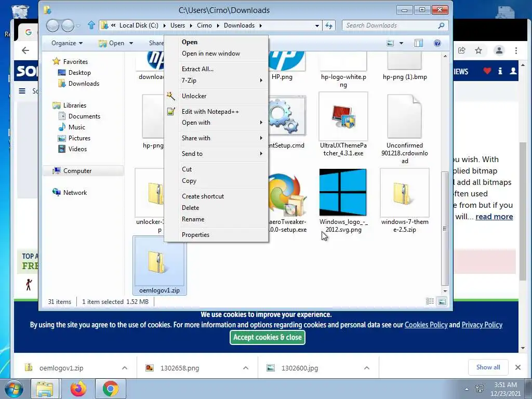Expand the Open with submenu
Image resolution: width=532 pixels, height=399 pixels.
[216, 123]
